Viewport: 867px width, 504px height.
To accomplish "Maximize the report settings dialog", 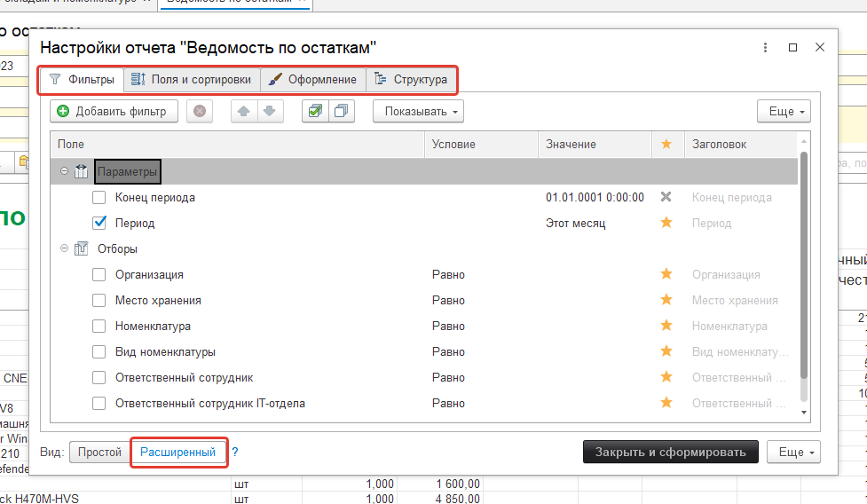I will pos(792,48).
